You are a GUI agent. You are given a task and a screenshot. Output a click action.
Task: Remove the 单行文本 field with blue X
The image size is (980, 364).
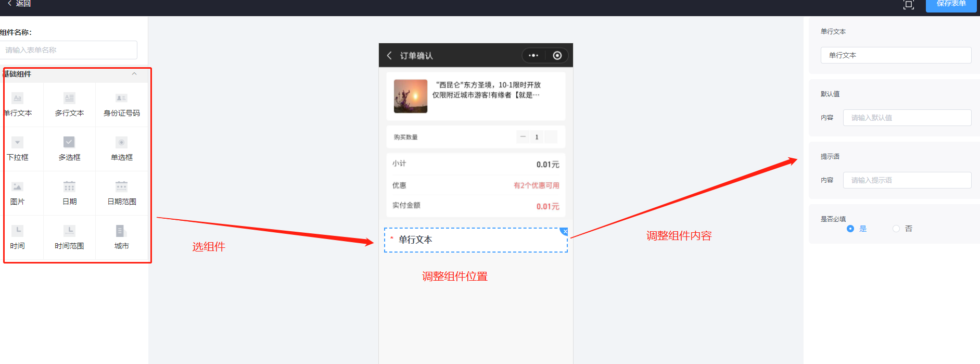565,231
